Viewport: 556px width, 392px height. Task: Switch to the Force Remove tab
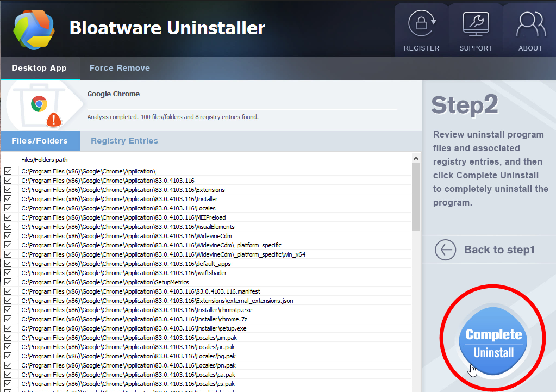(120, 68)
